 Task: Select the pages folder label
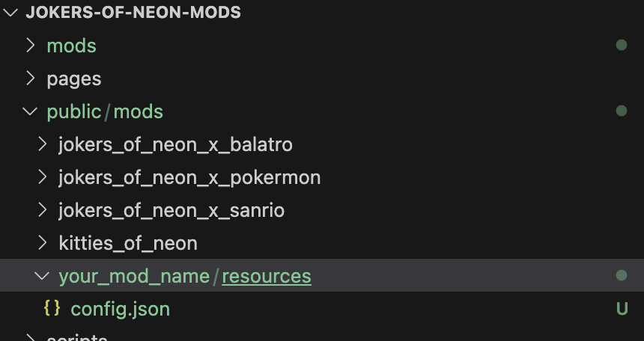[74, 79]
